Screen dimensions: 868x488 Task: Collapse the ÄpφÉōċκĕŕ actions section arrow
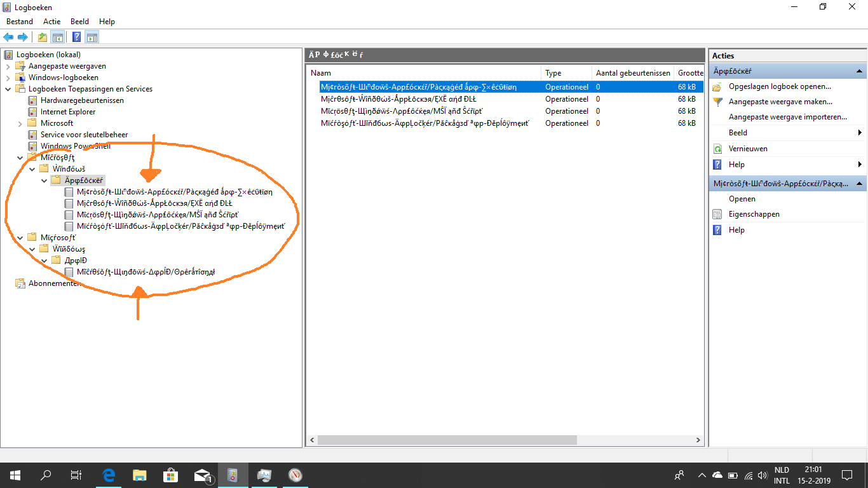[x=859, y=71]
